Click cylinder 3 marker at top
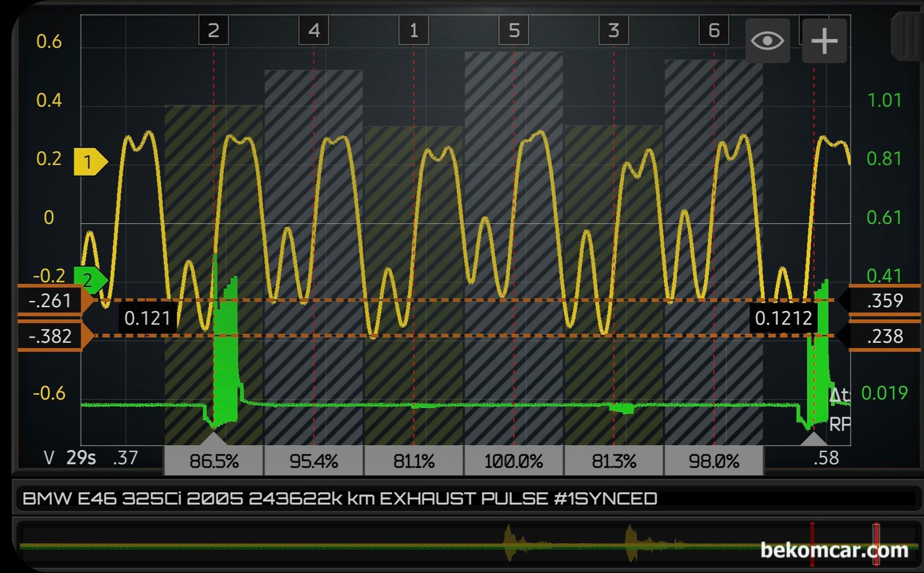 tap(614, 31)
